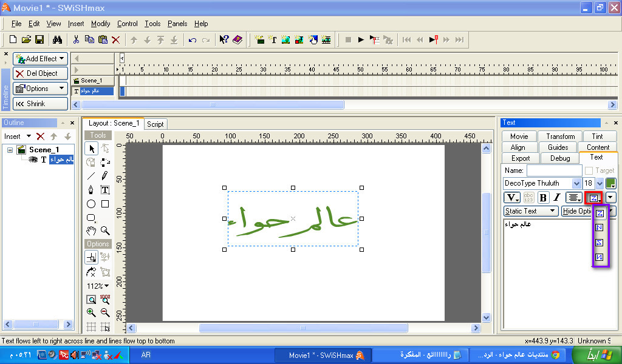This screenshot has width=622, height=364.
Task: Click the Shrink timeline button
Action: pyautogui.click(x=40, y=104)
